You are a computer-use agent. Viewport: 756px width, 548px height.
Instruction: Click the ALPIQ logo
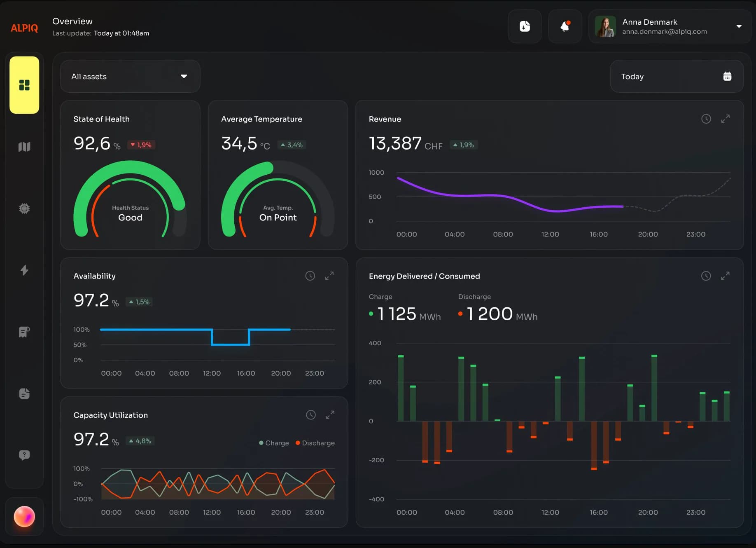tap(24, 28)
